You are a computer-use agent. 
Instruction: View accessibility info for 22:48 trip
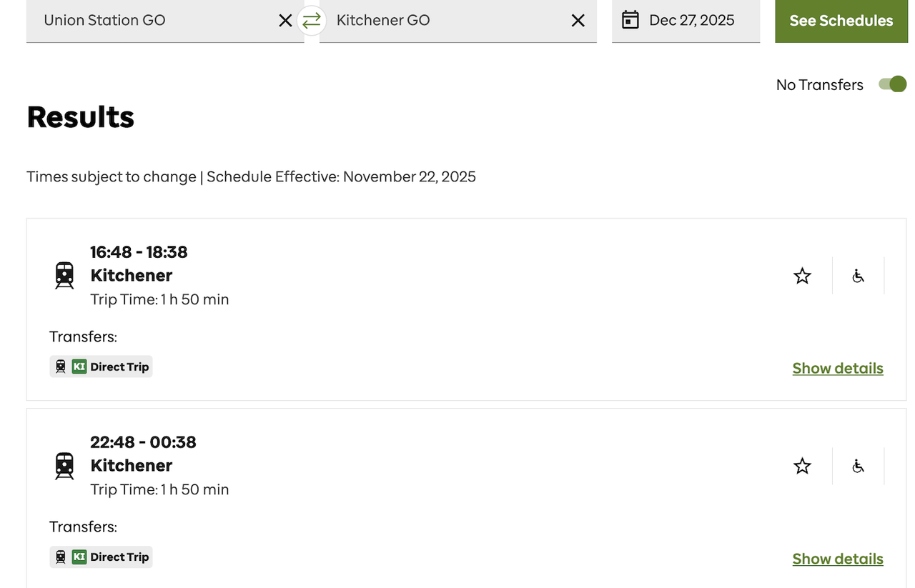(x=858, y=467)
